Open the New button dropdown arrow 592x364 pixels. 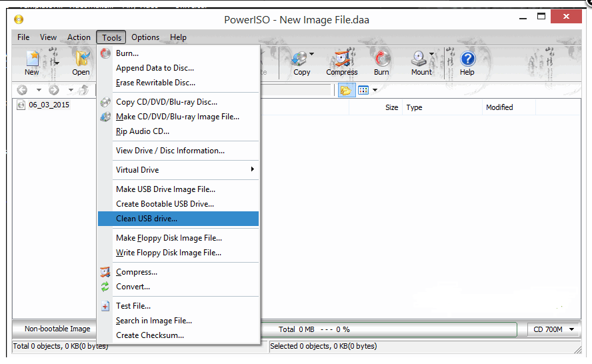pos(57,63)
